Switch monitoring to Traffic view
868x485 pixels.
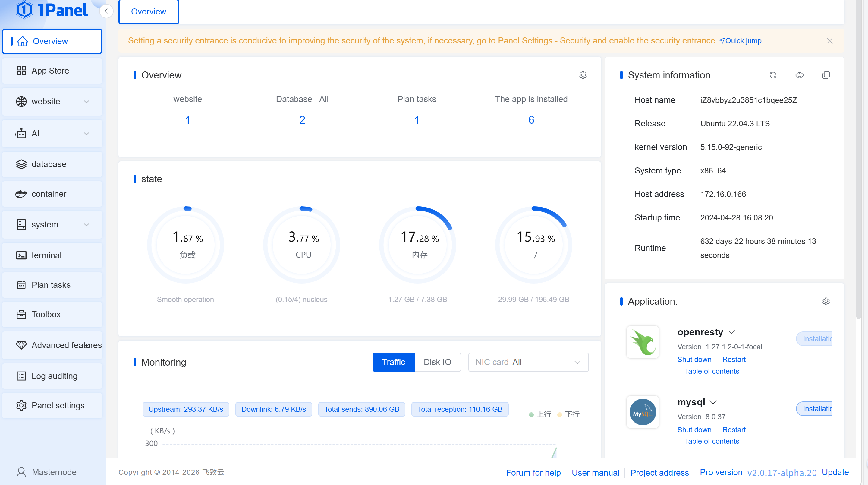tap(393, 362)
